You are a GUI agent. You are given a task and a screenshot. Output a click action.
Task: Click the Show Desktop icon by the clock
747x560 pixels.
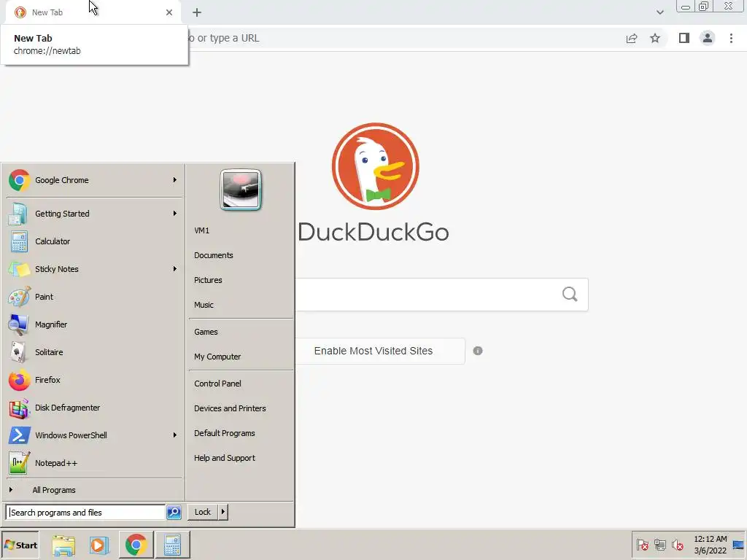pyautogui.click(x=738, y=545)
